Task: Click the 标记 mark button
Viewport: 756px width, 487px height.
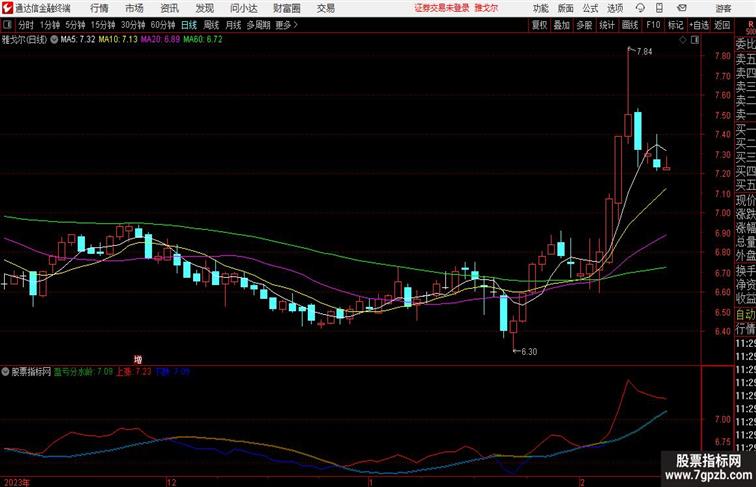Action: 675,25
